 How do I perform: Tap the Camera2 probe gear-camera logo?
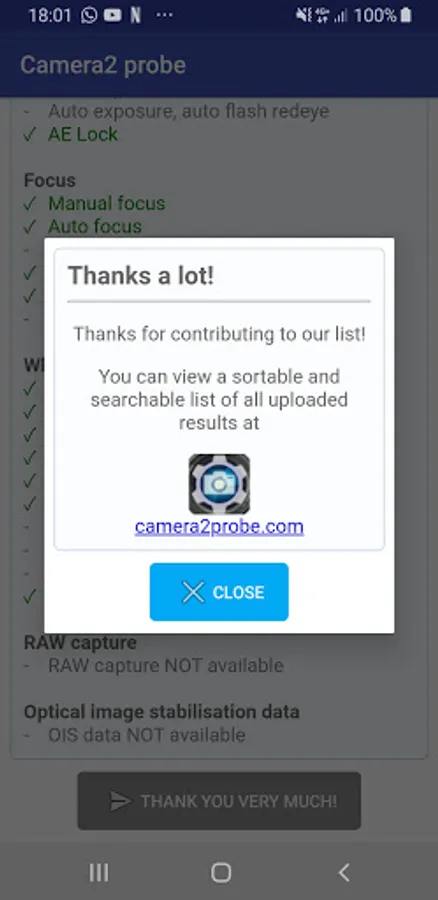tap(219, 484)
